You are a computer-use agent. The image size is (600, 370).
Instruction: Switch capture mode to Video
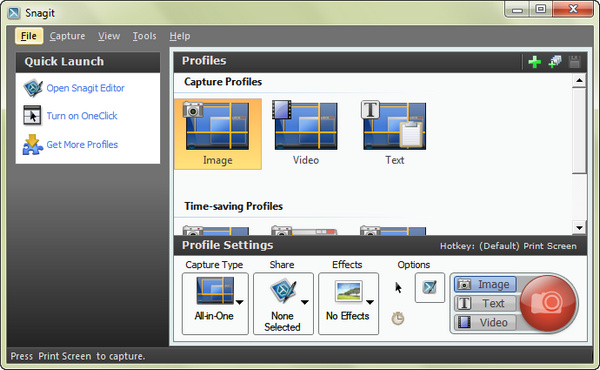(485, 323)
